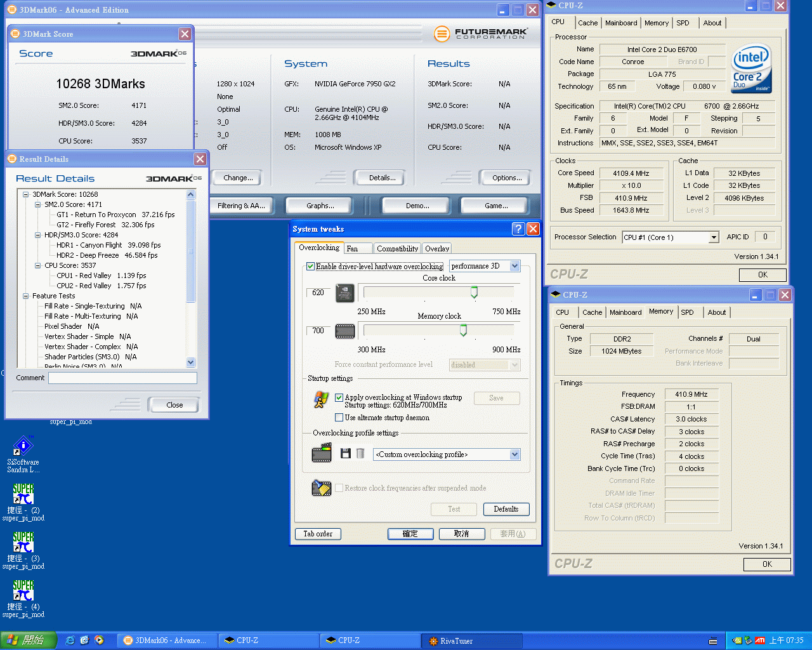The height and width of the screenshot is (650, 812).
Task: Click the Windows startup flag icon
Action: point(321,399)
